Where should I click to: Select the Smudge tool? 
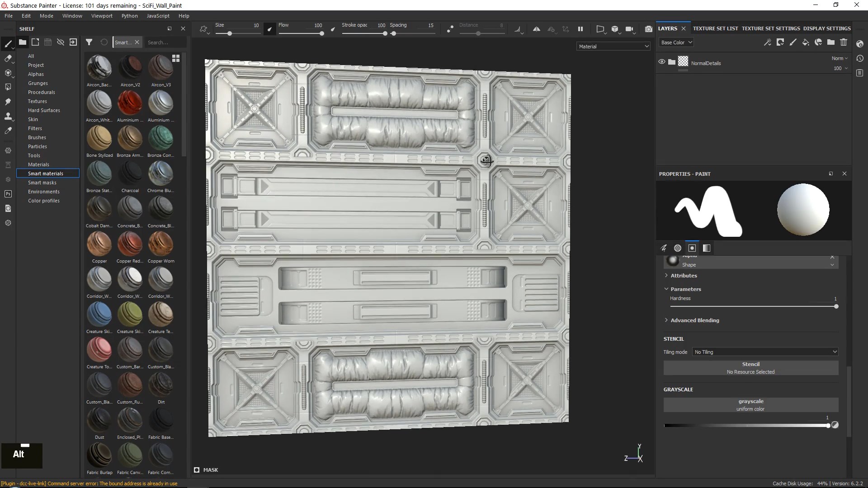[8, 102]
